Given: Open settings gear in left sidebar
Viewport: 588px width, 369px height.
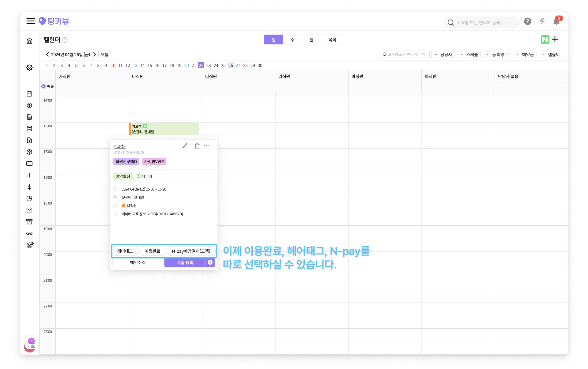Looking at the screenshot, I should click(x=29, y=68).
